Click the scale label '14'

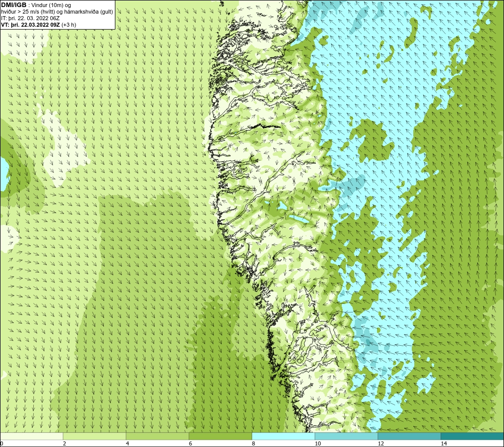coord(444,443)
